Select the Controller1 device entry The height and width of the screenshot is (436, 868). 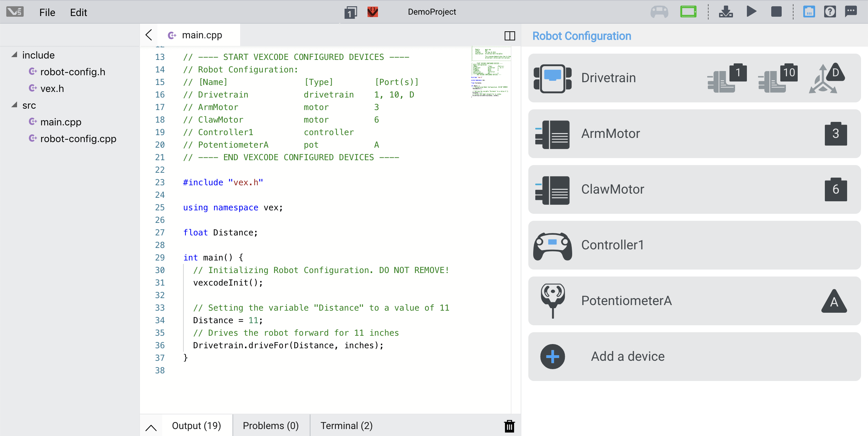click(694, 245)
